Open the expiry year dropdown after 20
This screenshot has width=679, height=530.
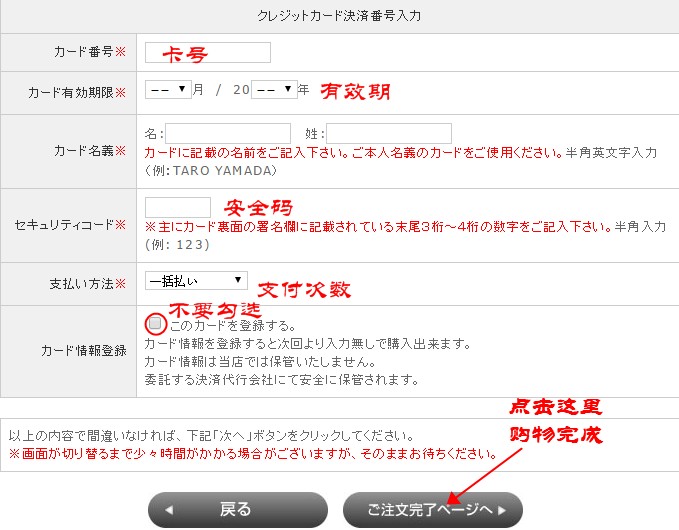(x=274, y=89)
